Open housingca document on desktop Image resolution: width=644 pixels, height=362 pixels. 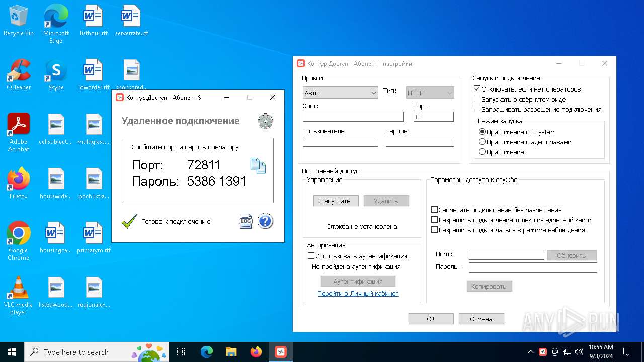coord(56,238)
